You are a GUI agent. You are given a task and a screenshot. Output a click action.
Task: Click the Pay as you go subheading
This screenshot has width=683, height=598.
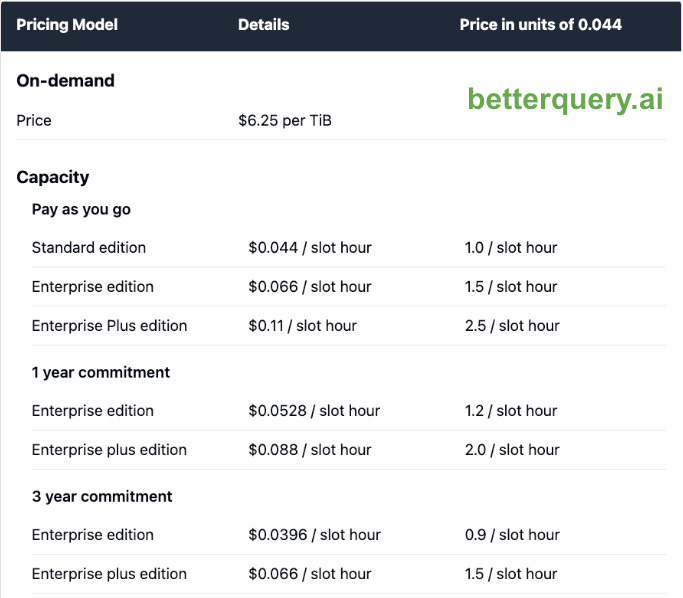[81, 209]
